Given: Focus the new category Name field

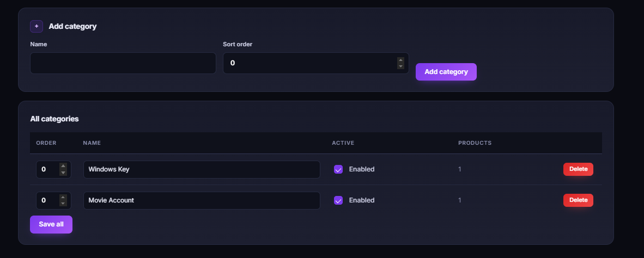Looking at the screenshot, I should [123, 63].
